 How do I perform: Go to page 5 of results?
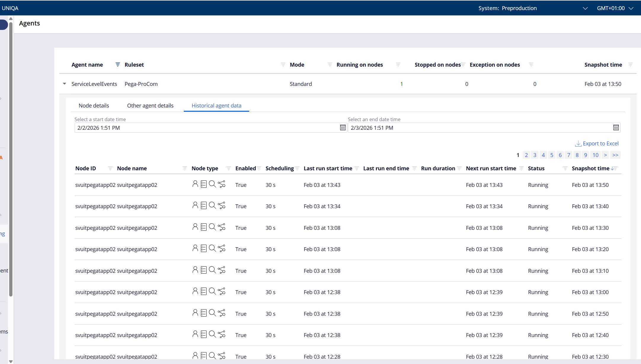(x=552, y=155)
